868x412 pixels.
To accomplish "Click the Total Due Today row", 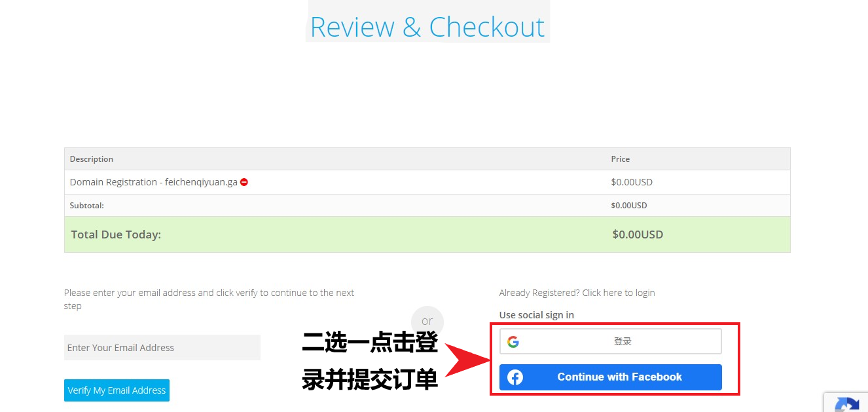I will [427, 234].
